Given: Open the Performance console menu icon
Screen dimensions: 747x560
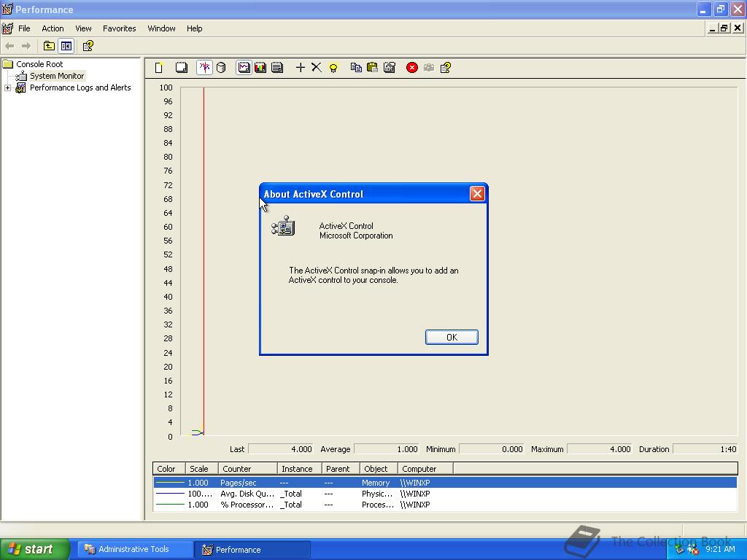Looking at the screenshot, I should [x=7, y=28].
